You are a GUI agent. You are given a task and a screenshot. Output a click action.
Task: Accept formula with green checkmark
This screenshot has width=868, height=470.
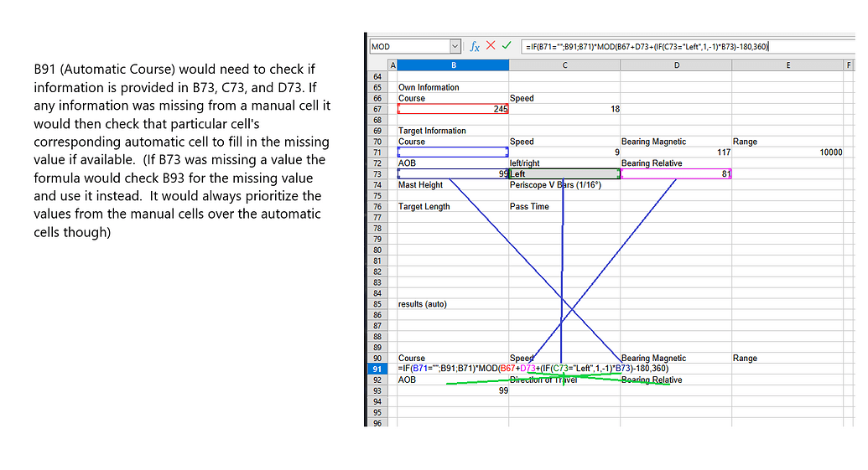click(507, 46)
